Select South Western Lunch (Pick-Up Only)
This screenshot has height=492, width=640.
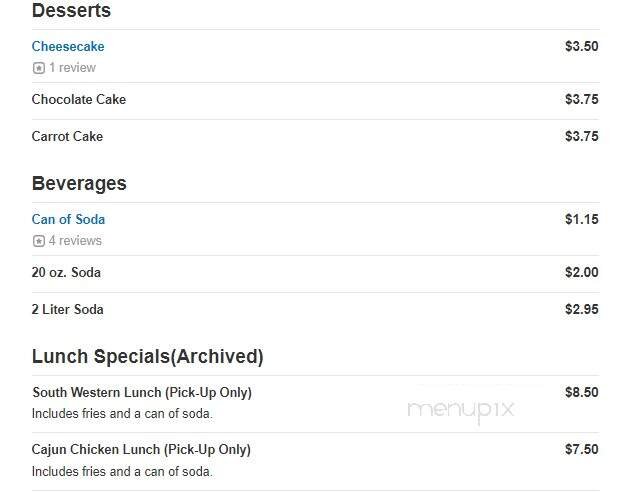pyautogui.click(x=142, y=393)
